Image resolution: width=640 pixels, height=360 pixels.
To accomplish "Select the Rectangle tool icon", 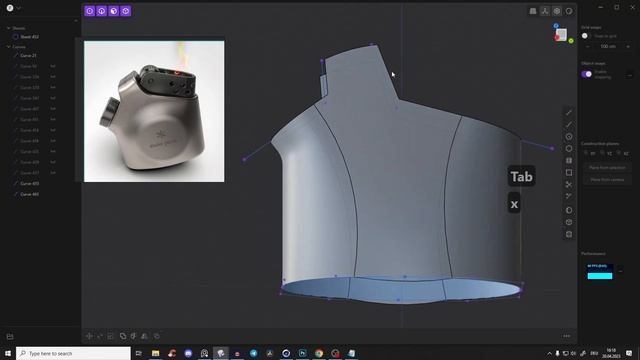I will [x=569, y=173].
